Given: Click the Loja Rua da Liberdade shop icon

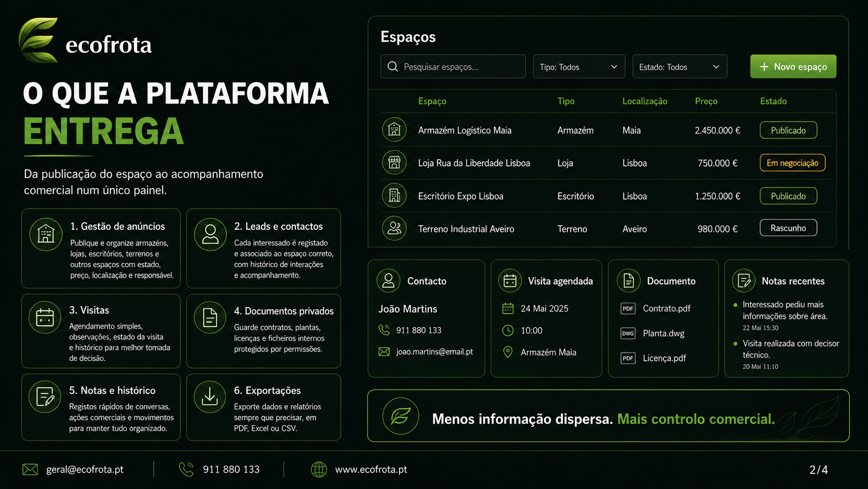Looking at the screenshot, I should tap(395, 163).
